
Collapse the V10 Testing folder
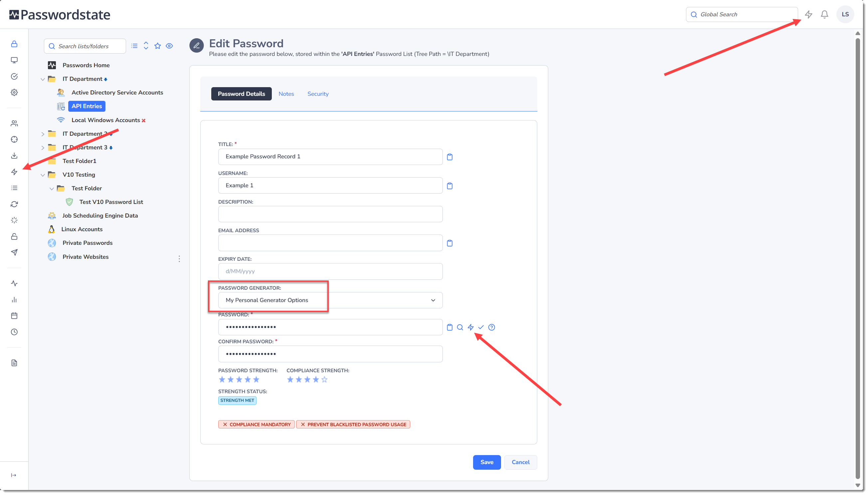[43, 175]
